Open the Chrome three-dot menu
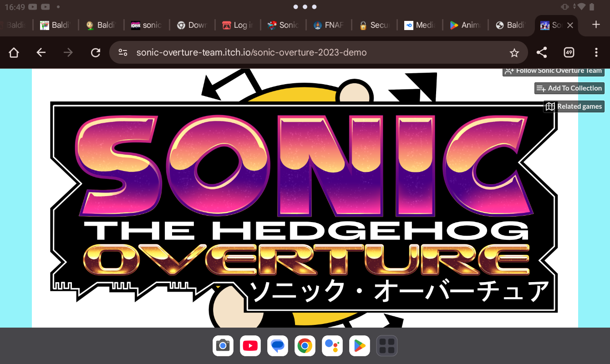 (x=596, y=53)
